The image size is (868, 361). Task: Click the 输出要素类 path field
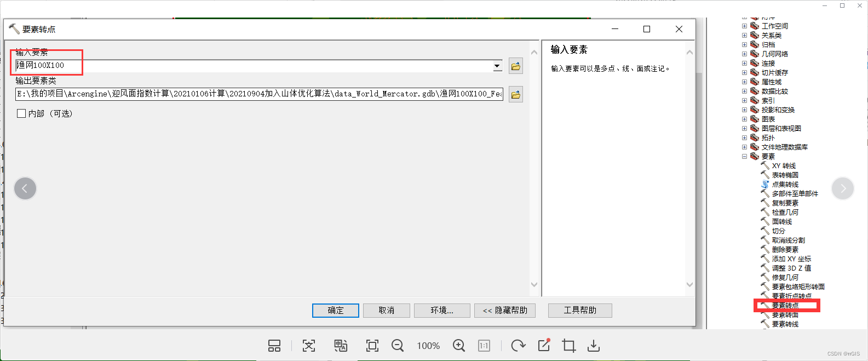259,94
